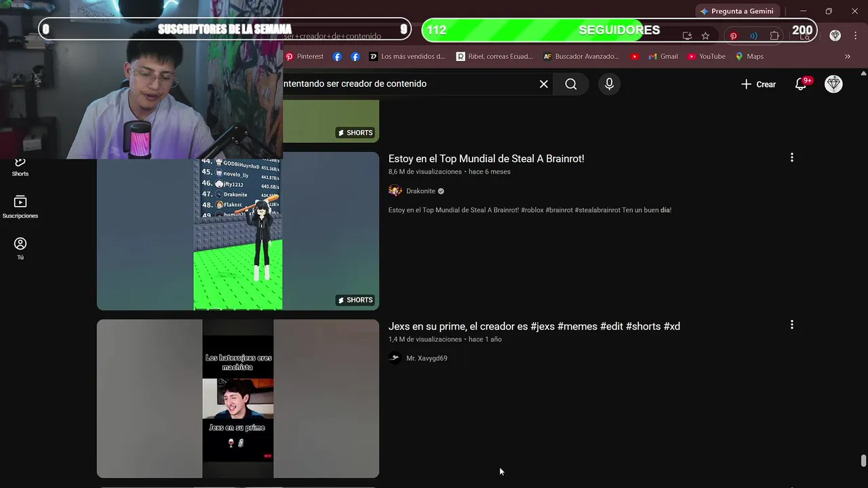Image resolution: width=868 pixels, height=488 pixels.
Task: Open YouTube notifications bell
Action: (801, 84)
